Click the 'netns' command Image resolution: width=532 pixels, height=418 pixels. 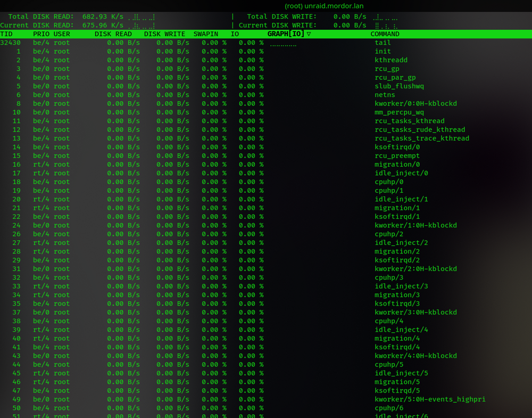[385, 95]
